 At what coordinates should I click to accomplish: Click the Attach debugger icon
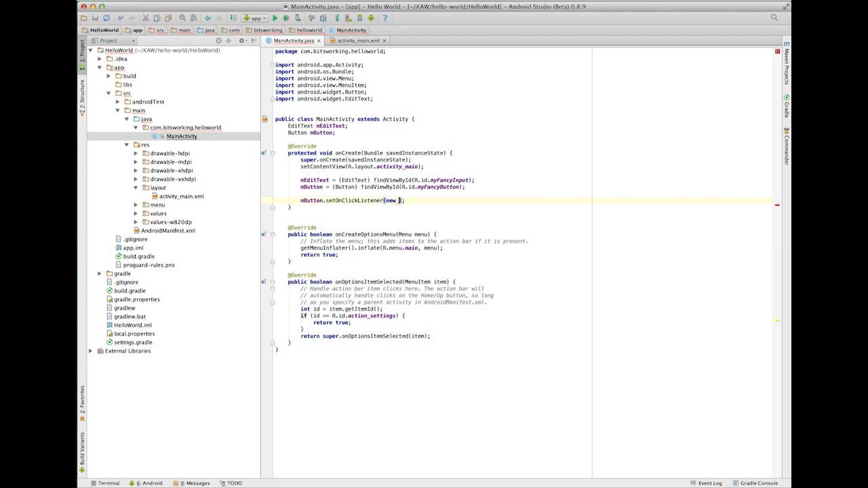(x=298, y=18)
